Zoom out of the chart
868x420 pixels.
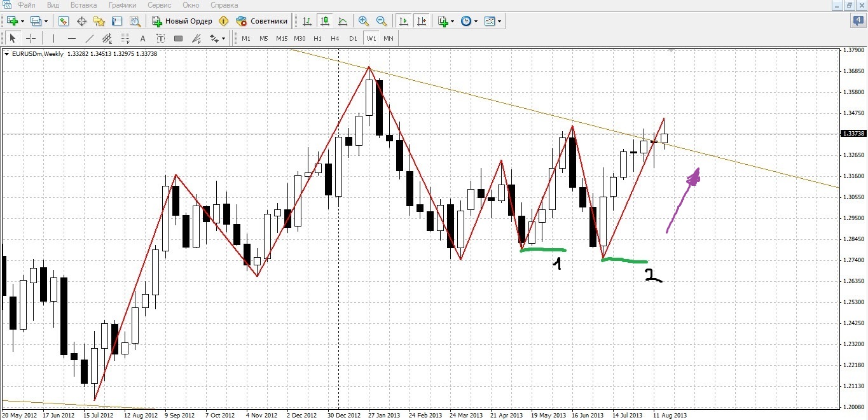tap(382, 21)
